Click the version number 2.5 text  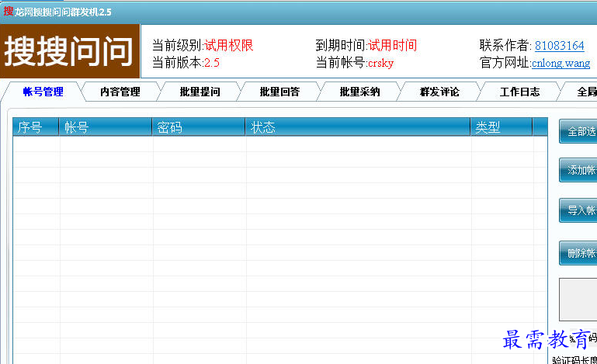[212, 63]
